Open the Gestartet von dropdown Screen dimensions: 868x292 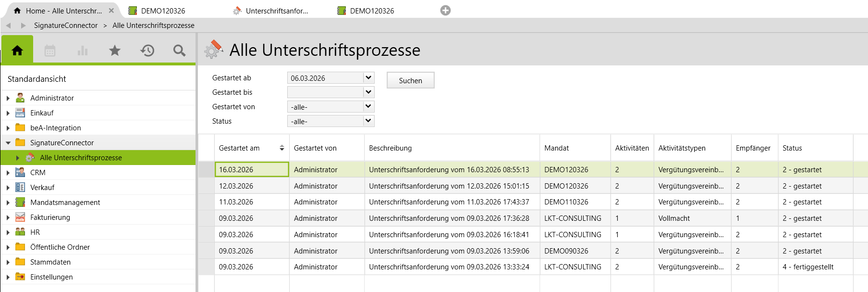[368, 106]
